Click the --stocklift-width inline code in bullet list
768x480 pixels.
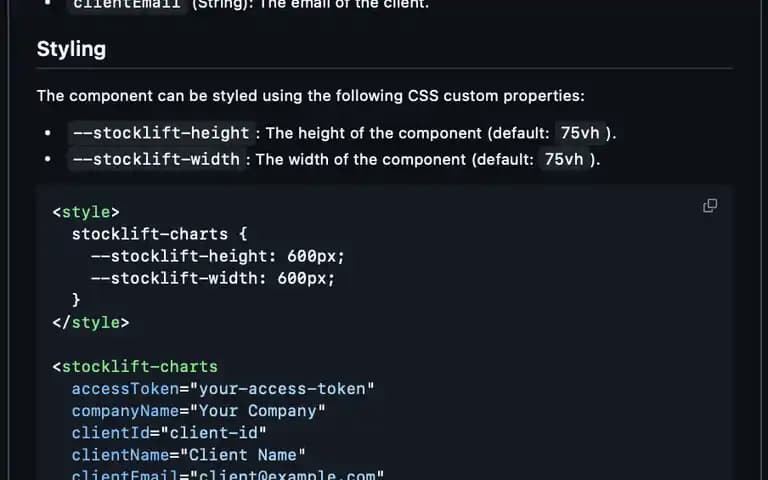[x=156, y=160]
